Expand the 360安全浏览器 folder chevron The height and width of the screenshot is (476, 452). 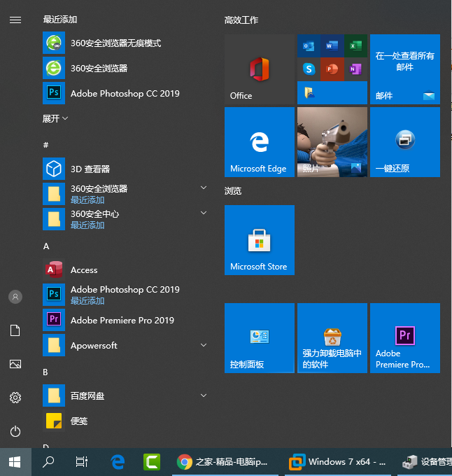click(204, 188)
